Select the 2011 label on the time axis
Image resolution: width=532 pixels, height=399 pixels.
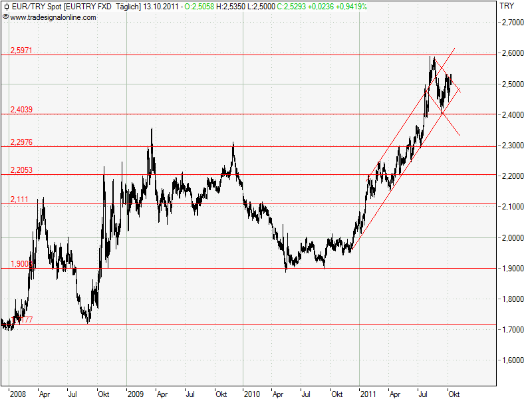point(368,394)
